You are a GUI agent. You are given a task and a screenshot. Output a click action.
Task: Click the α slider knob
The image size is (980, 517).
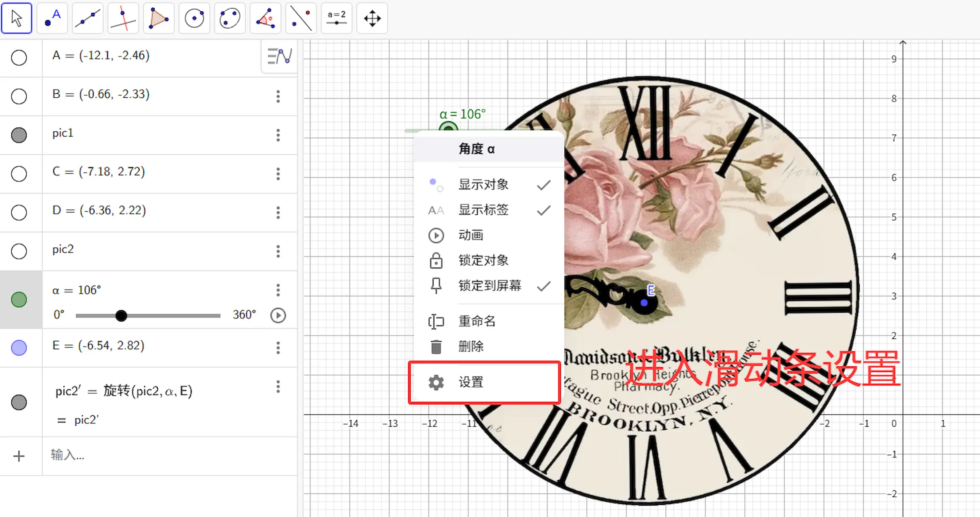[x=121, y=315]
